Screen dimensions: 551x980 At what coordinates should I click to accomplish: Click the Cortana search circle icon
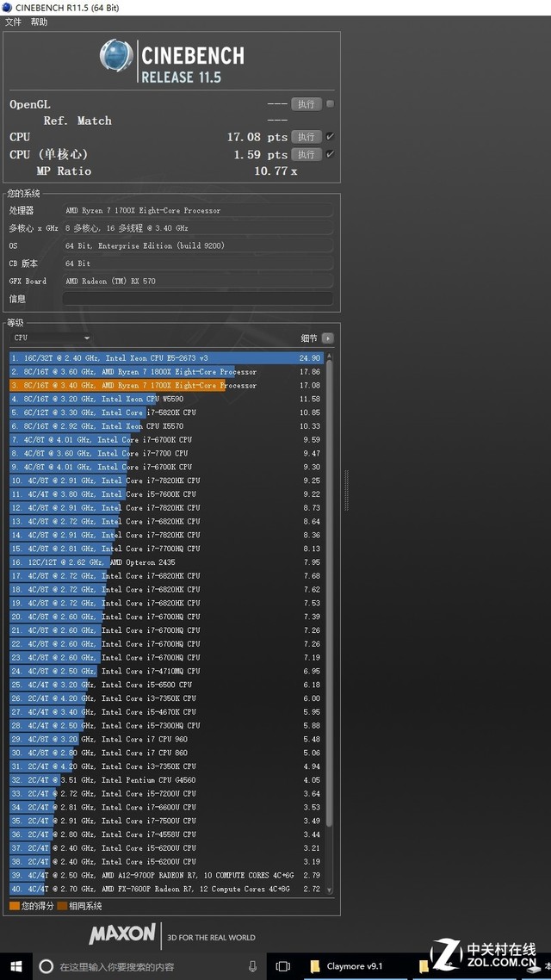[x=46, y=966]
